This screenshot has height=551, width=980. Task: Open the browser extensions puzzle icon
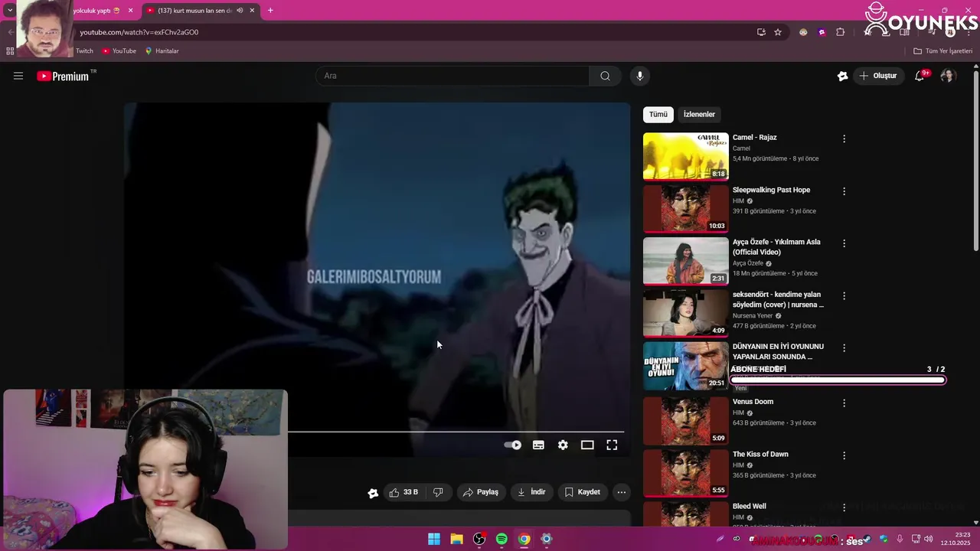click(x=840, y=32)
